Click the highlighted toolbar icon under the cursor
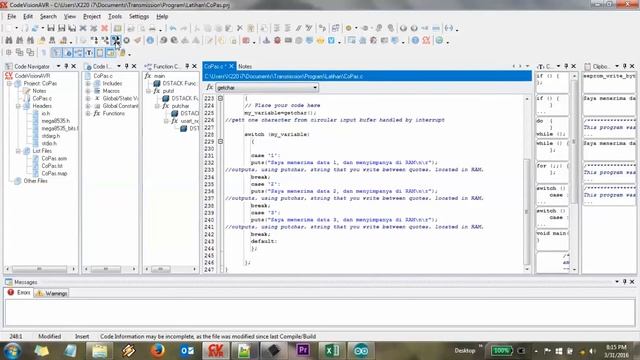 click(116, 40)
